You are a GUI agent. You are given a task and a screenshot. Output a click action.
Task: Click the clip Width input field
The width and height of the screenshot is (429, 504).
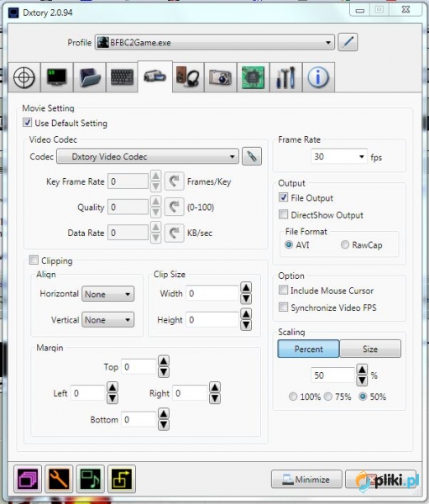pyautogui.click(x=212, y=293)
